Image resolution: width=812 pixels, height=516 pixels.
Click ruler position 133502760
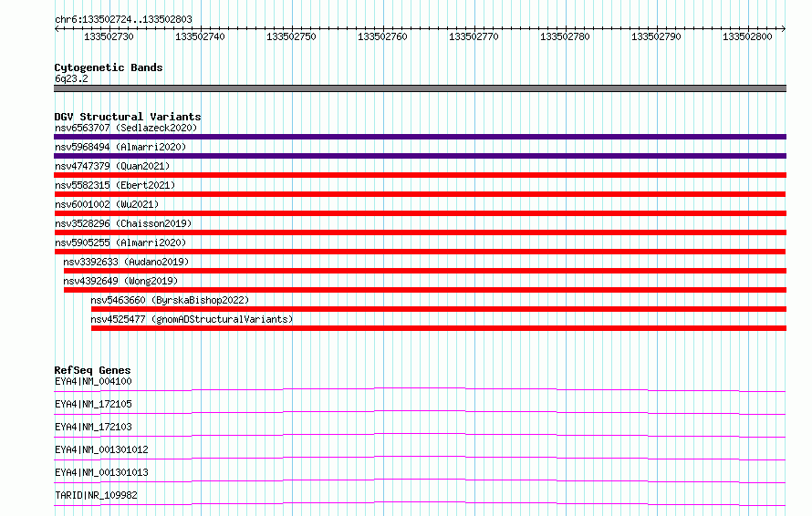pos(382,36)
